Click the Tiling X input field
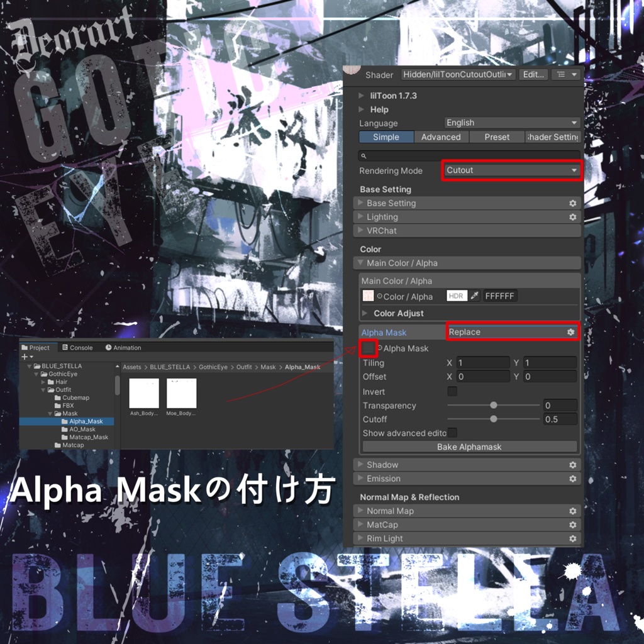 click(482, 363)
